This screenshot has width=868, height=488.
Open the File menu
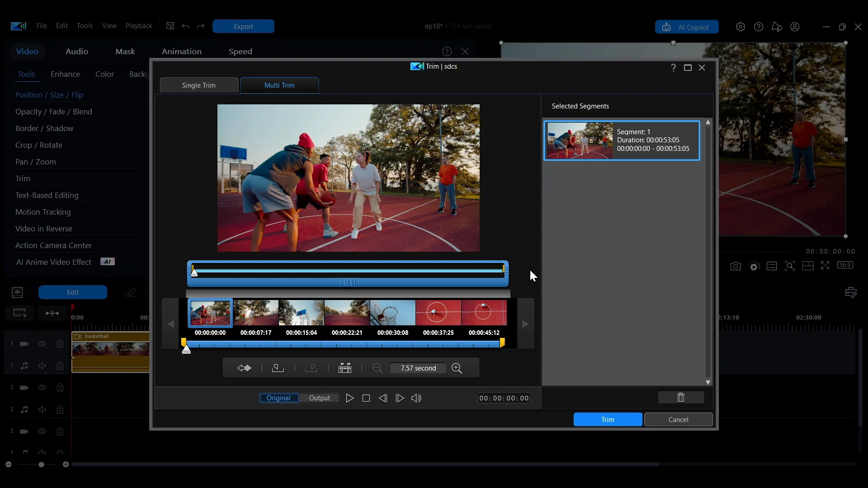pyautogui.click(x=42, y=26)
